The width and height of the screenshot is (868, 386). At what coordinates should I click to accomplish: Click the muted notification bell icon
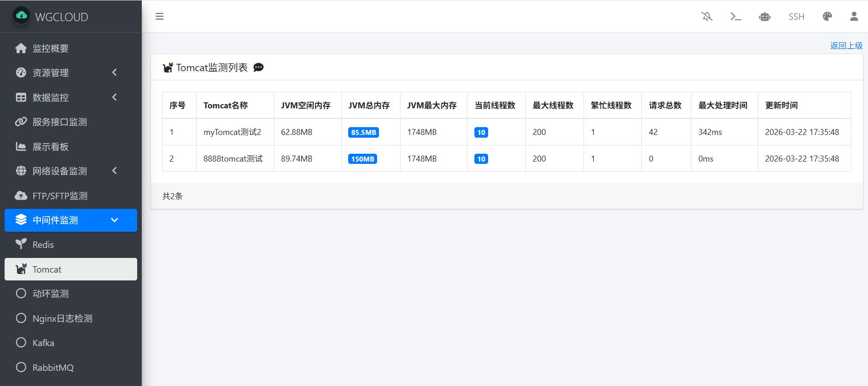(x=707, y=17)
